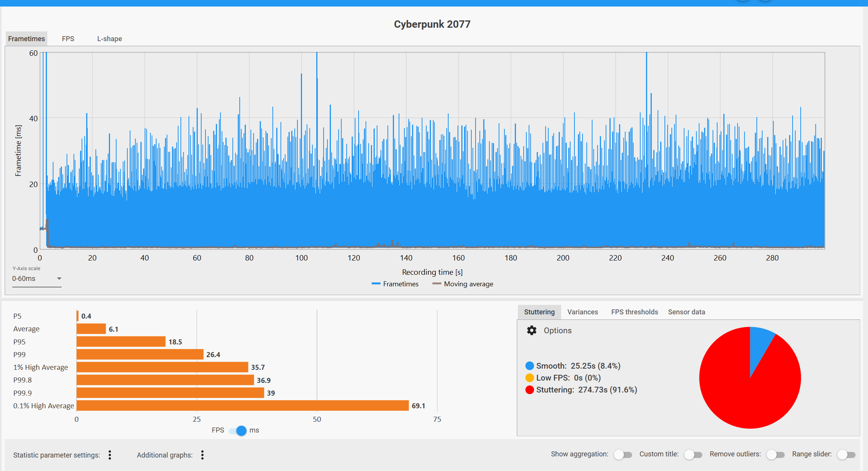Open Additional graphs three-dot menu
Viewport: 868px width, 471px height.
202,455
